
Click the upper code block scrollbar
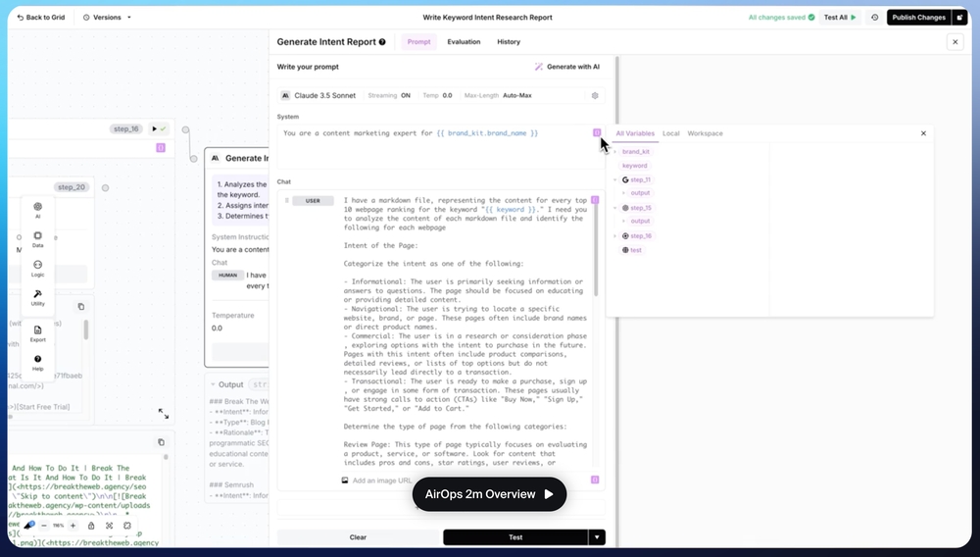(x=85, y=329)
